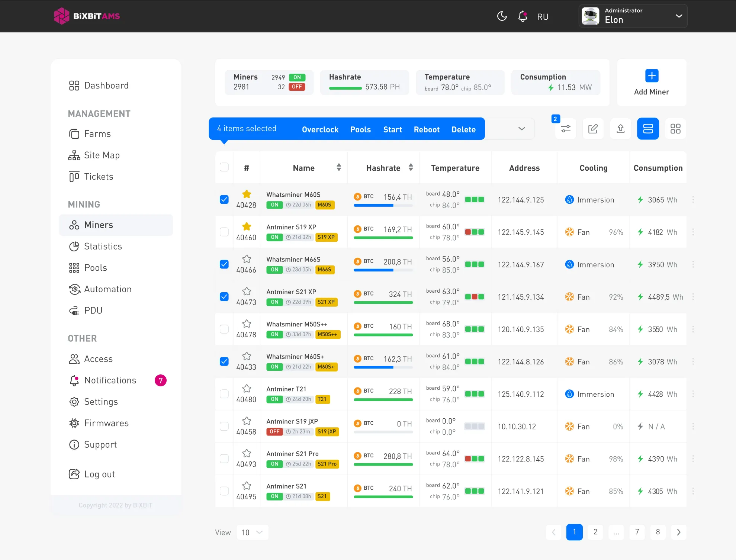
Task: Check the Antminer S21 Pro row checkbox
Action: [x=224, y=458]
